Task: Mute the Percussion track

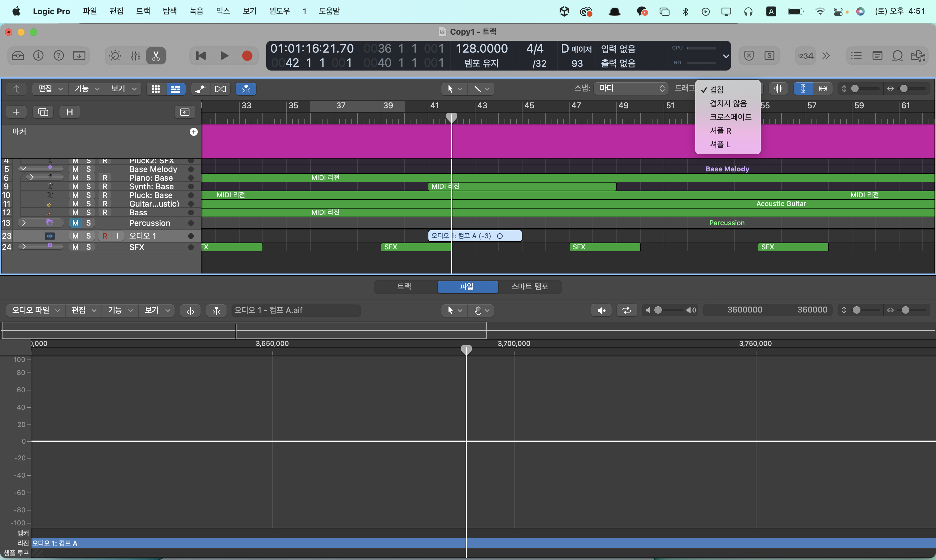Action: [x=76, y=223]
